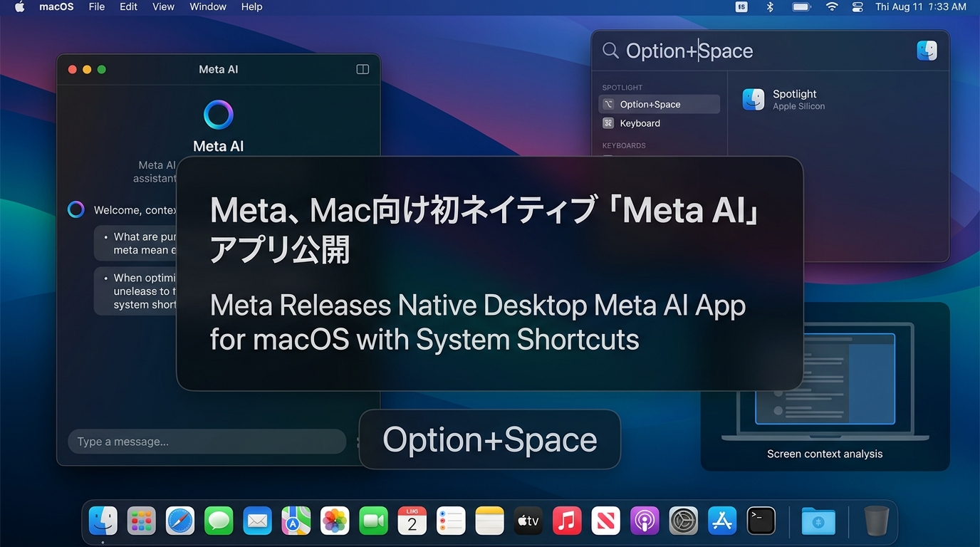Open the Music app in the Dock
This screenshot has height=547, width=980.
pos(567,521)
